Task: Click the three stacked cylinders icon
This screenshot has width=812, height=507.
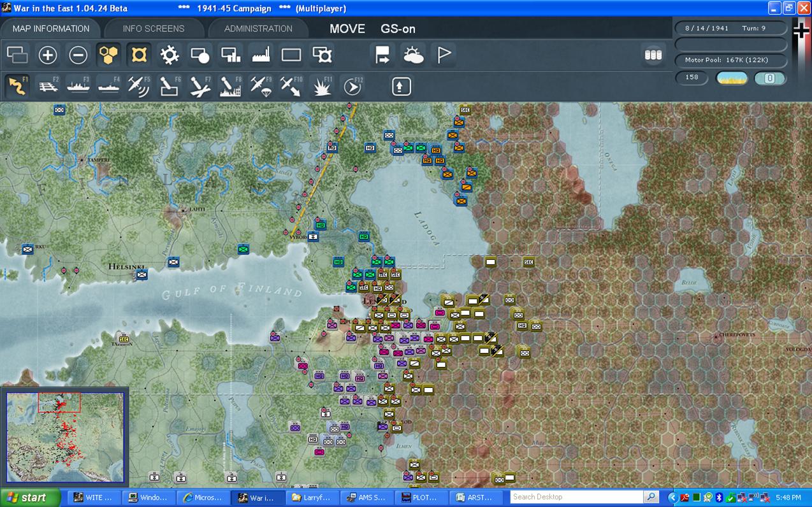Action: [x=653, y=55]
